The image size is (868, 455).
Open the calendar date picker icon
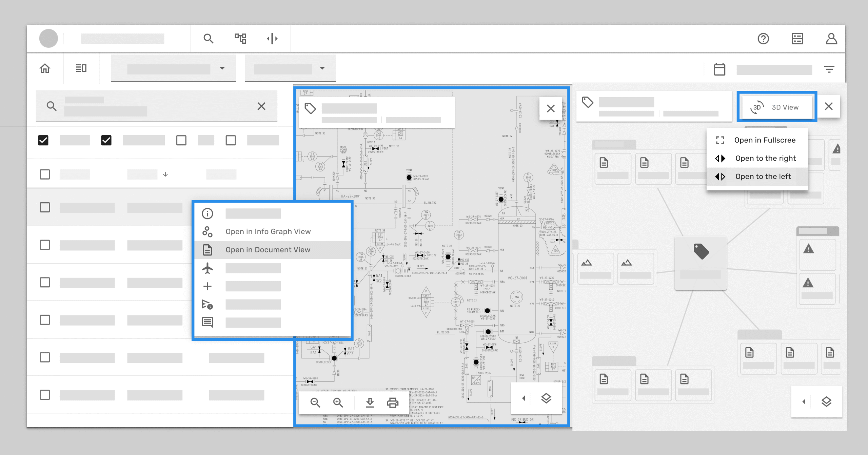coord(719,69)
